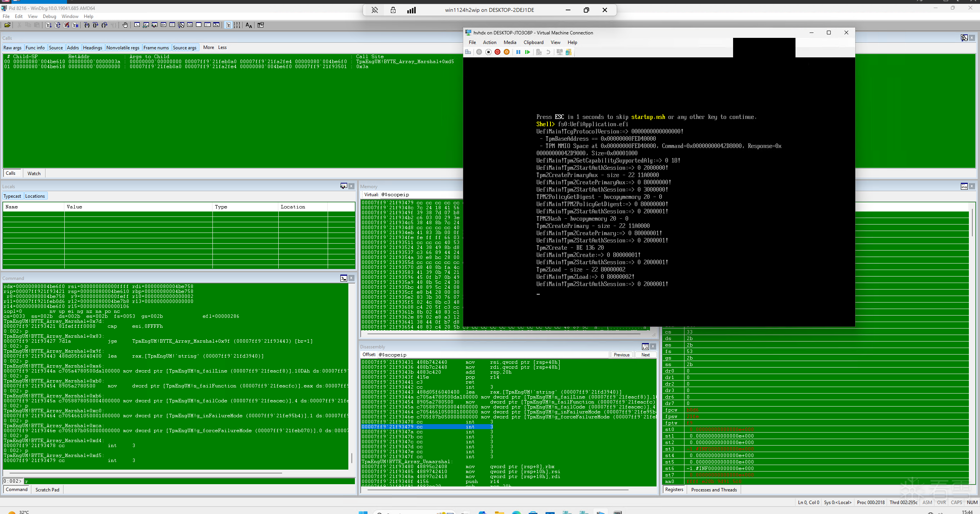Open the Clipboard menu of VM Connection

(x=533, y=42)
